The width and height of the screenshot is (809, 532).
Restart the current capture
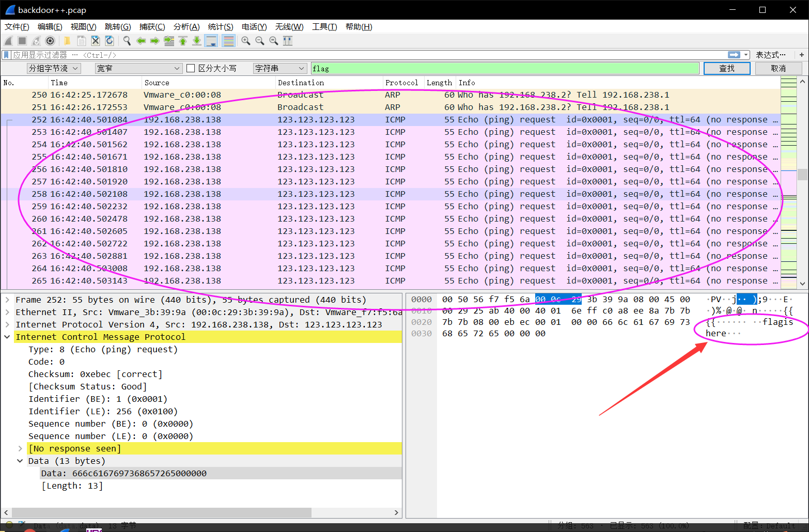[36, 41]
